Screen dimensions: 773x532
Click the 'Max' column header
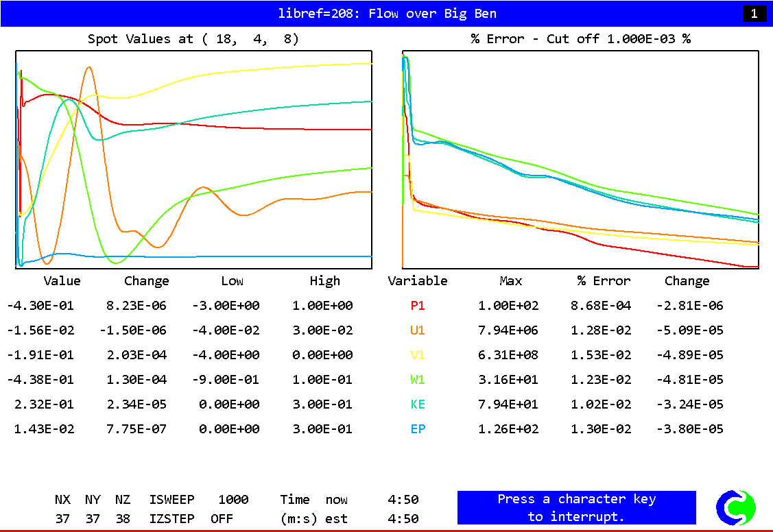(510, 281)
